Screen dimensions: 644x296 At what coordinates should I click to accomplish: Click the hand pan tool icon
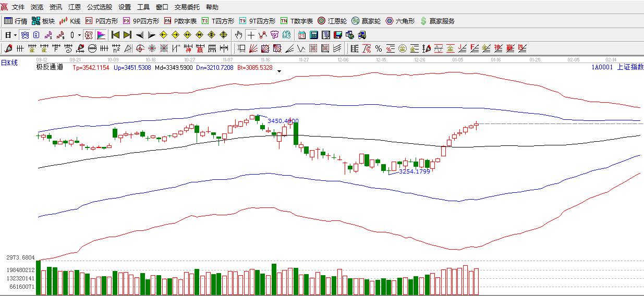(x=238, y=35)
